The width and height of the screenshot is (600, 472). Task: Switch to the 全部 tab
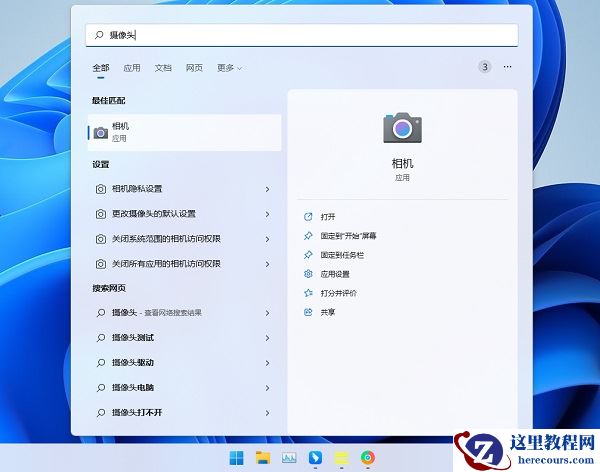pyautogui.click(x=101, y=68)
